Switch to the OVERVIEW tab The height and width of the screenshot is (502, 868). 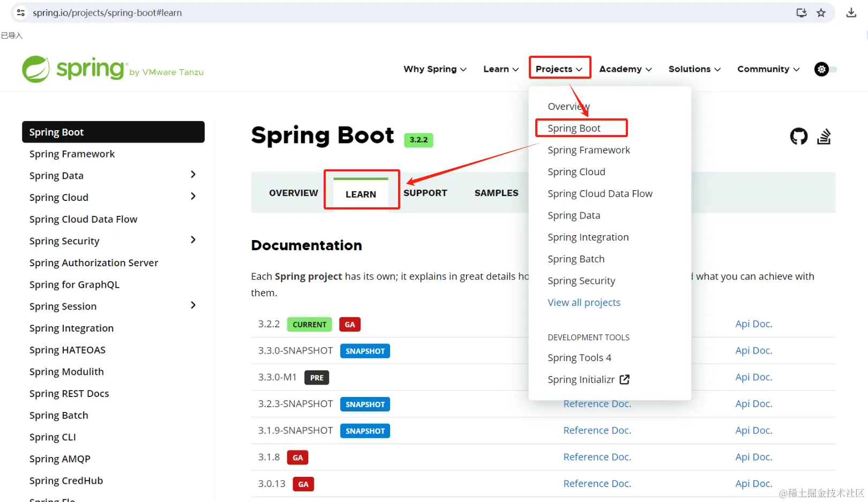point(293,192)
